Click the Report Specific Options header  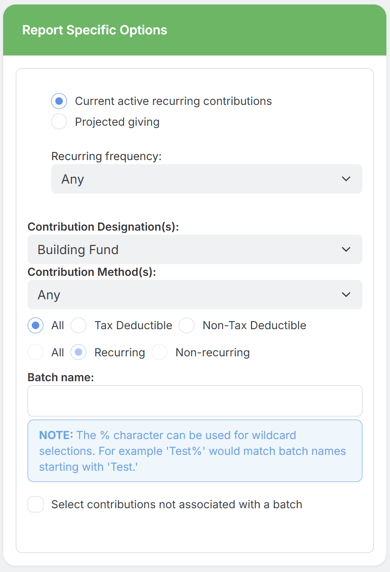(94, 30)
